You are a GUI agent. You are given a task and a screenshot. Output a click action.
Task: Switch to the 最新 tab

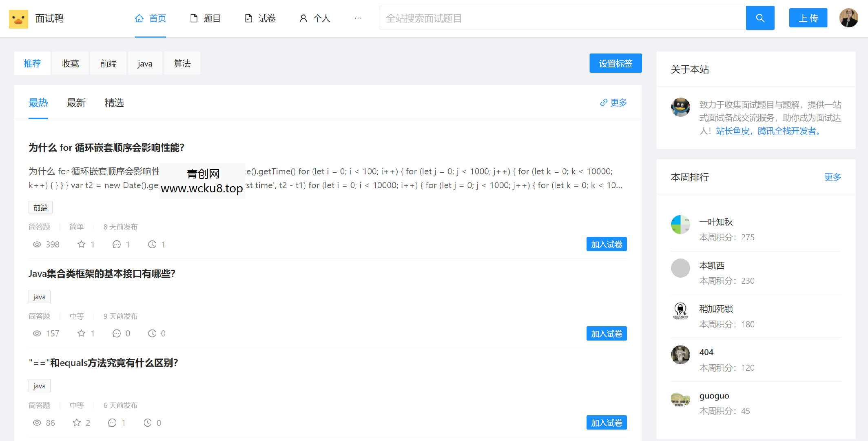point(76,103)
